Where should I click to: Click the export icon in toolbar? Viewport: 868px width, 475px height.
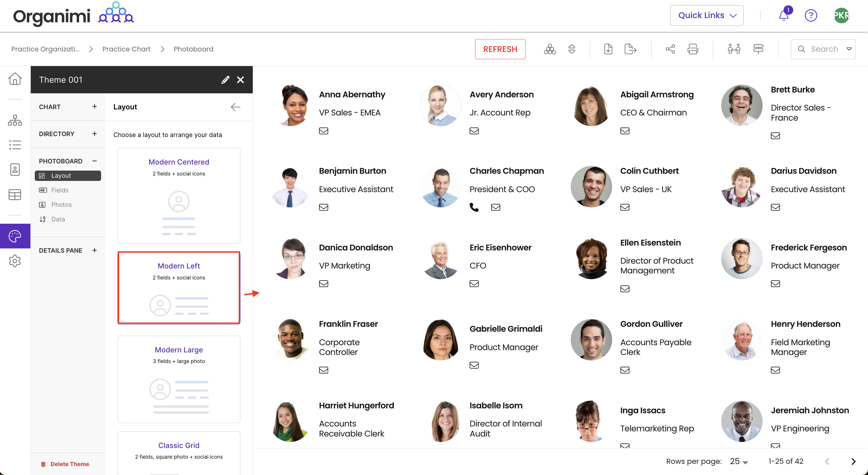pyautogui.click(x=630, y=49)
